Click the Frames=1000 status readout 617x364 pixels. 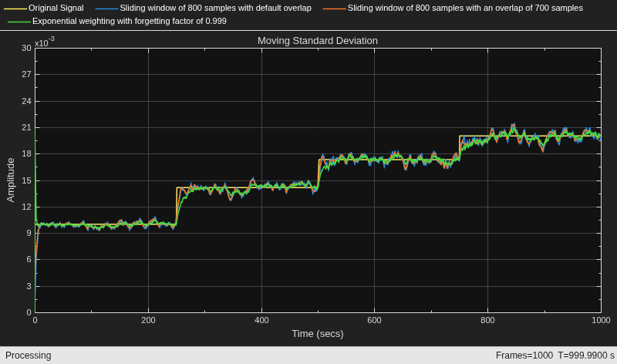pyautogui.click(x=524, y=356)
